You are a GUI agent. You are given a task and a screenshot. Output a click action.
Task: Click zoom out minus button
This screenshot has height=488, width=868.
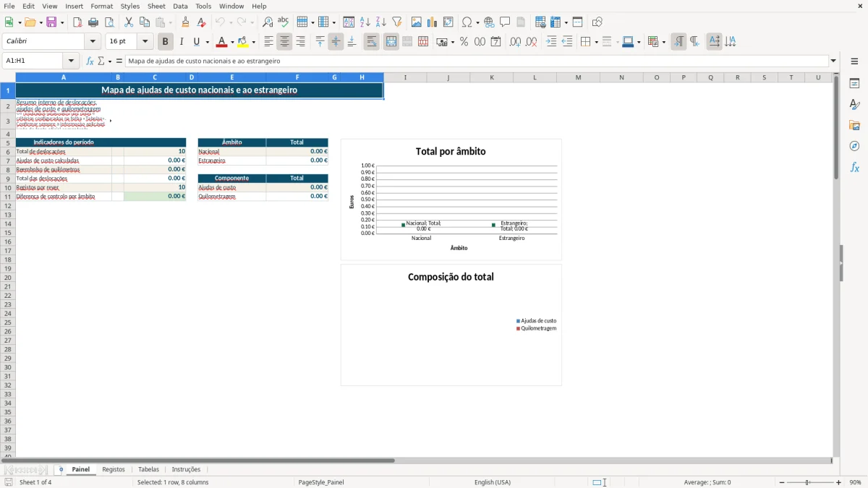pyautogui.click(x=782, y=482)
